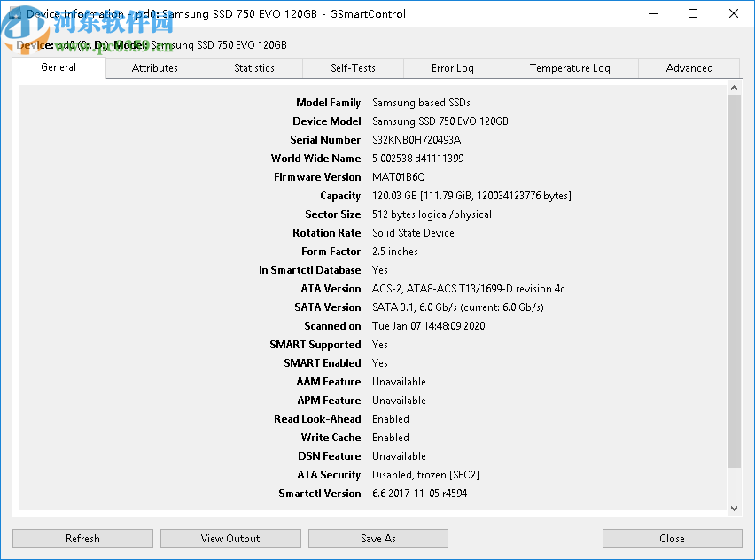Click the View Output button

click(230, 539)
